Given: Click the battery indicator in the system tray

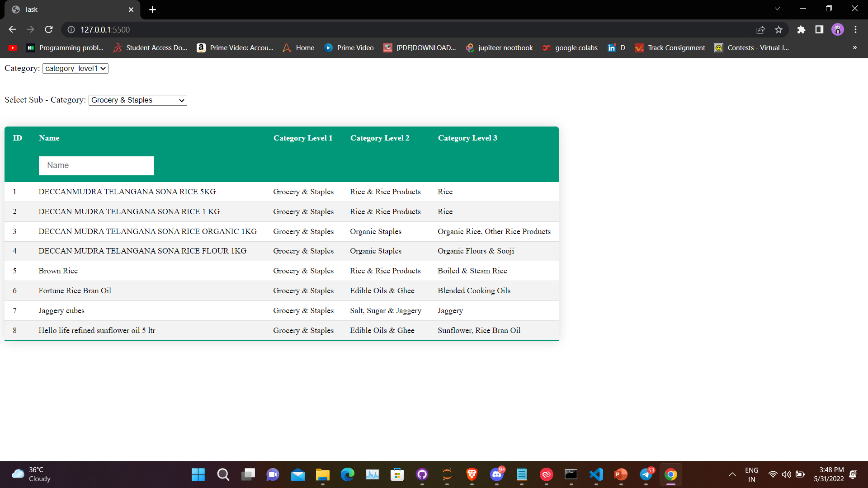Looking at the screenshot, I should point(800,474).
